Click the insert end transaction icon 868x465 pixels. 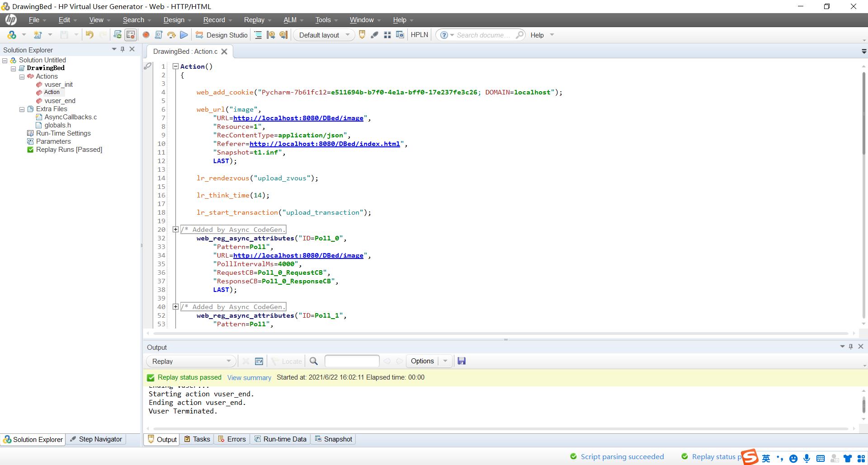point(283,35)
